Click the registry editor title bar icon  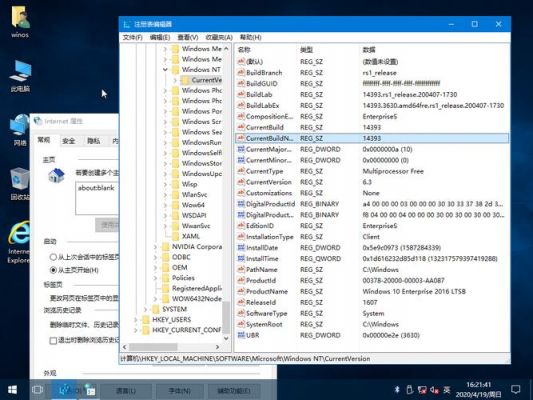coord(127,24)
